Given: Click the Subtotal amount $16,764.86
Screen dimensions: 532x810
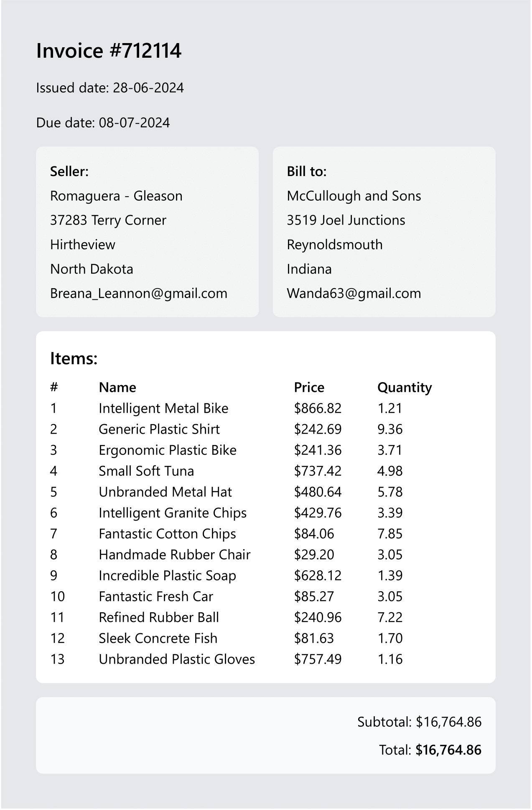Looking at the screenshot, I should point(448,722).
